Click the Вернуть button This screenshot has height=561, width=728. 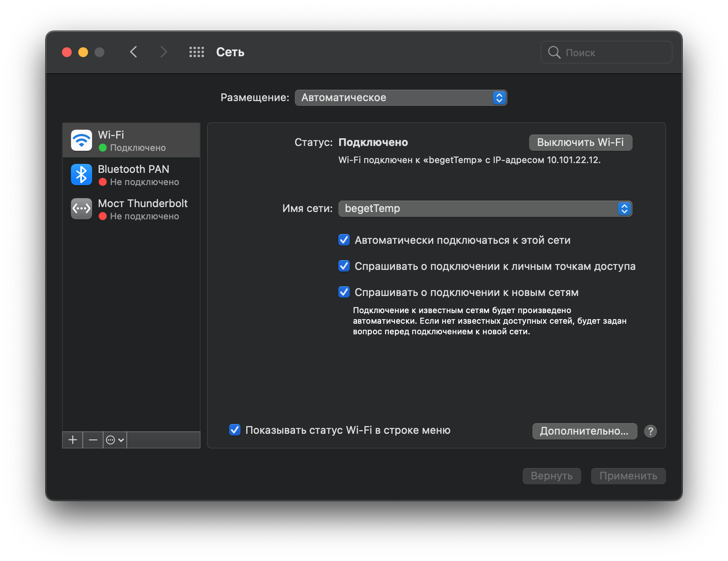tap(552, 476)
